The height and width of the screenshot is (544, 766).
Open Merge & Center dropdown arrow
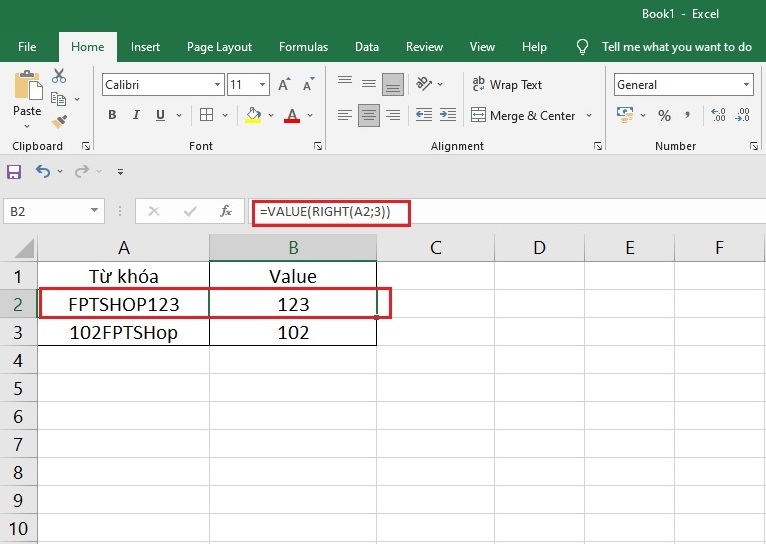click(x=589, y=116)
